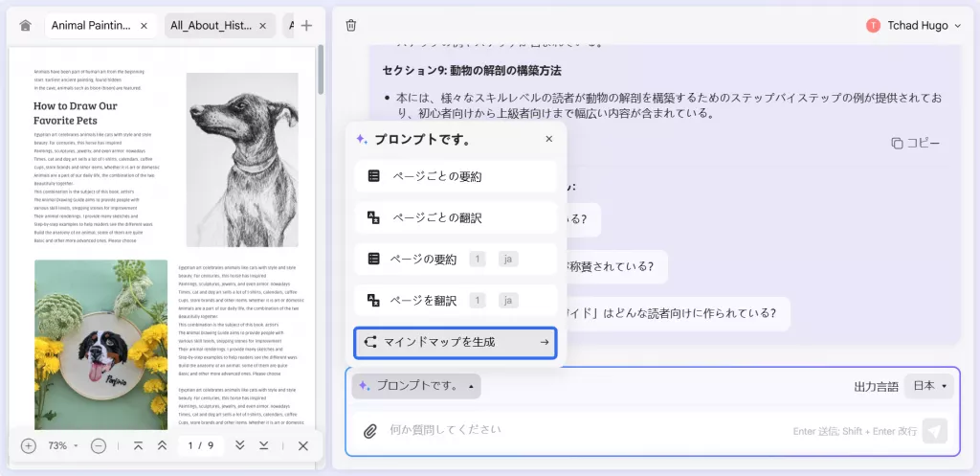Click page number 1 chip in ページの要約 row
The image size is (980, 476).
click(x=478, y=259)
